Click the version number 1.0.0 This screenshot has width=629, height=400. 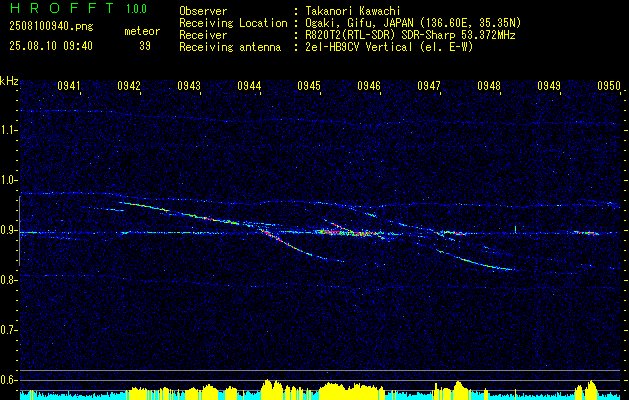pyautogui.click(x=136, y=9)
